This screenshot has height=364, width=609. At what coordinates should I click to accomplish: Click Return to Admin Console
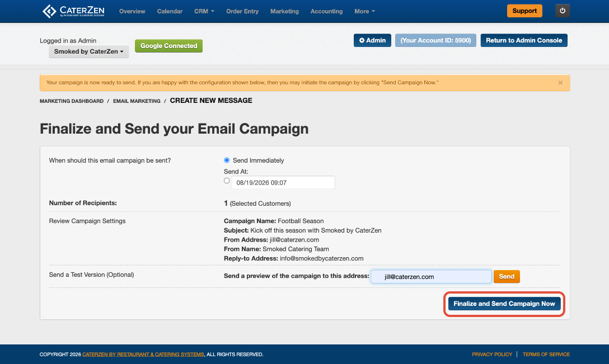click(523, 40)
